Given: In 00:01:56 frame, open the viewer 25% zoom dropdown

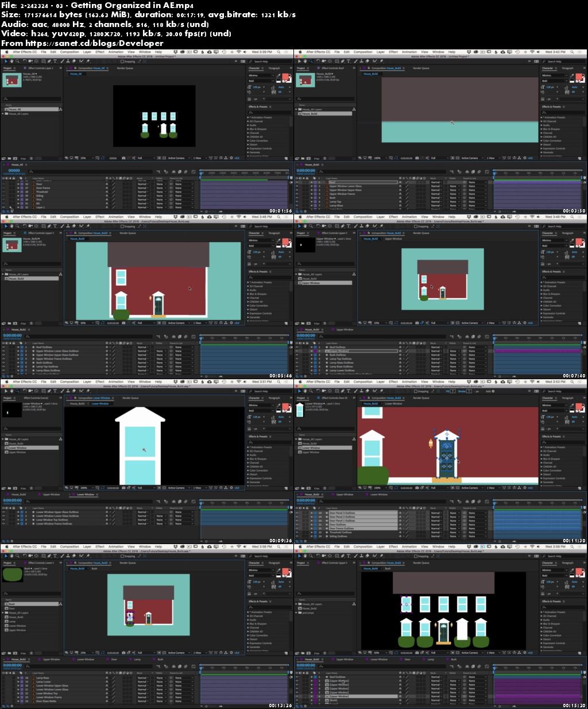Looking at the screenshot, I should pyautogui.click(x=86, y=158).
